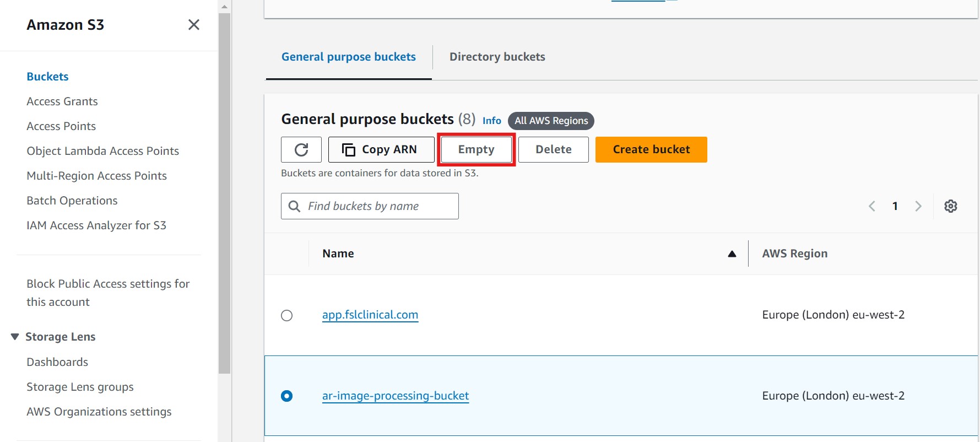Switch to the Directory buckets tab

tap(497, 56)
